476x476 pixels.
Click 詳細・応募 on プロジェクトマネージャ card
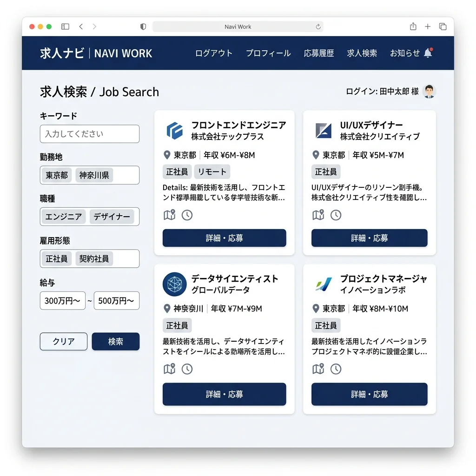370,394
